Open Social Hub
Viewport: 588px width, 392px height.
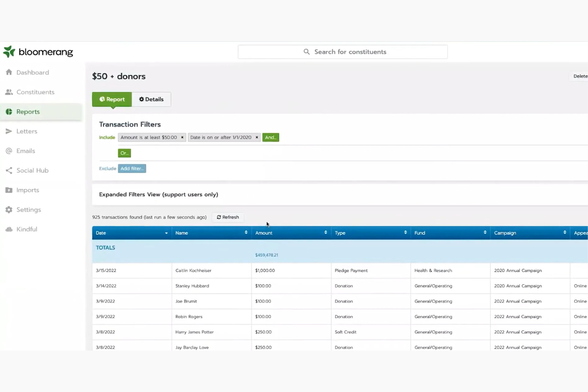coord(32,170)
